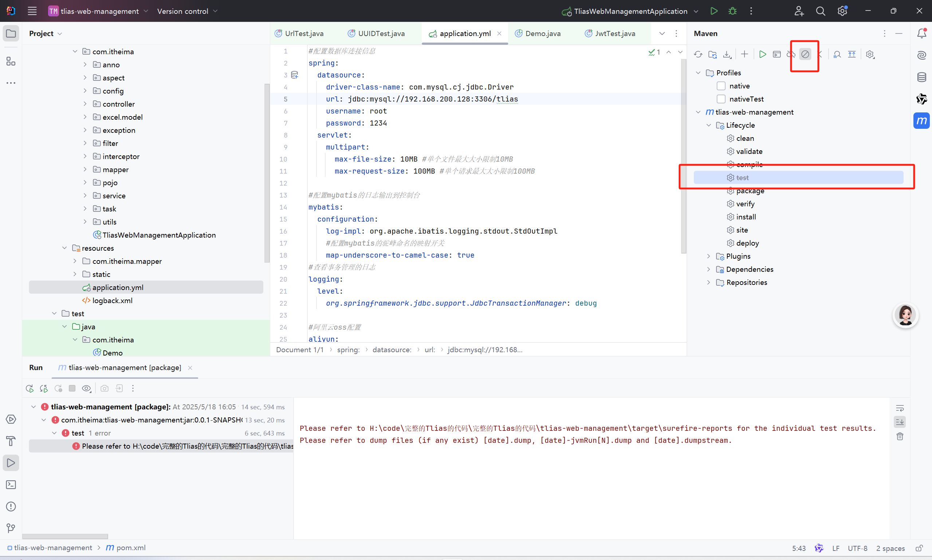932x560 pixels.
Task: Open Terminal tool window in left sidebar
Action: [11, 485]
